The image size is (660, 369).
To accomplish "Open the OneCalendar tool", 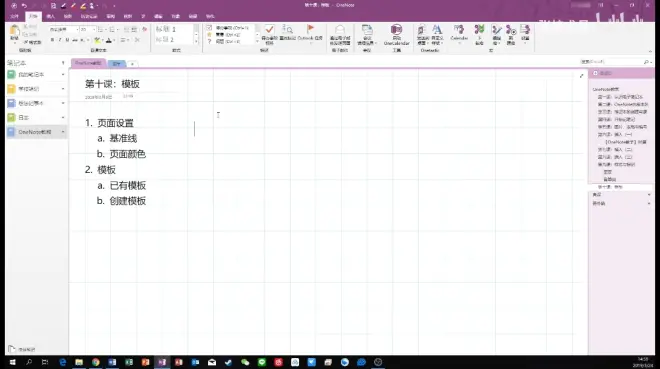I will tap(397, 35).
